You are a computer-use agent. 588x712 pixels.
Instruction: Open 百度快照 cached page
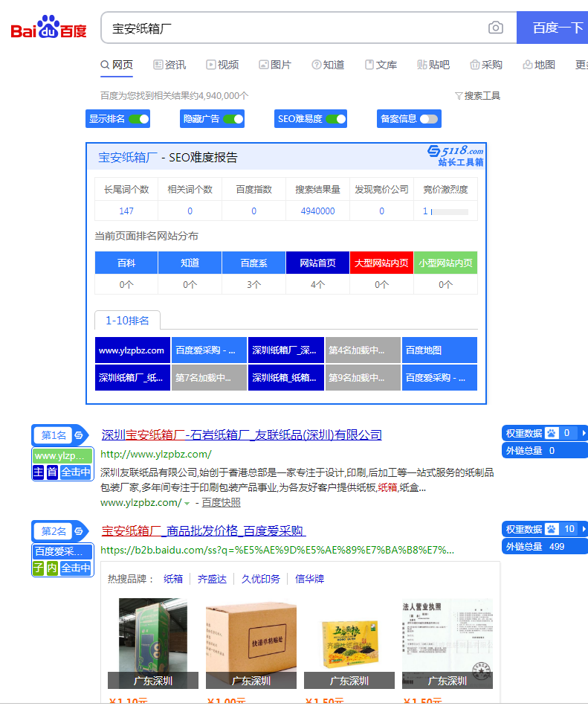(x=221, y=503)
